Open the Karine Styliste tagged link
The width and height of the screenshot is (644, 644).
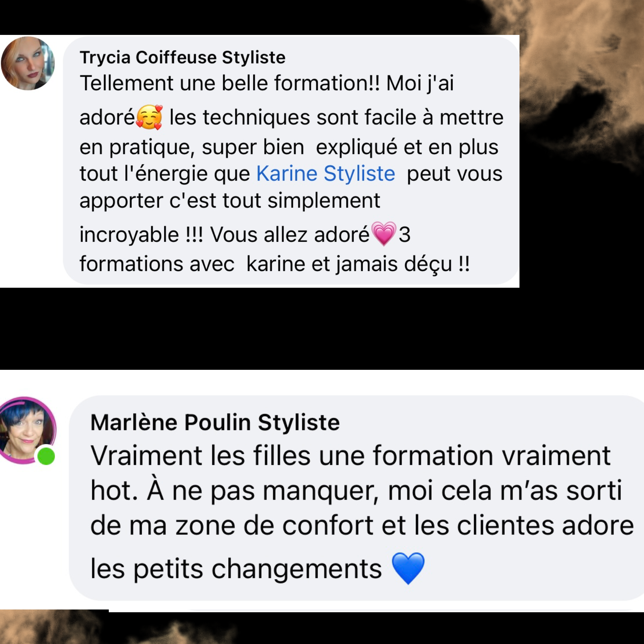325,173
